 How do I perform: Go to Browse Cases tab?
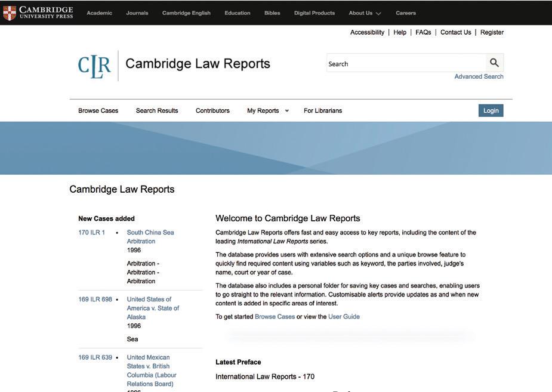[x=98, y=110]
